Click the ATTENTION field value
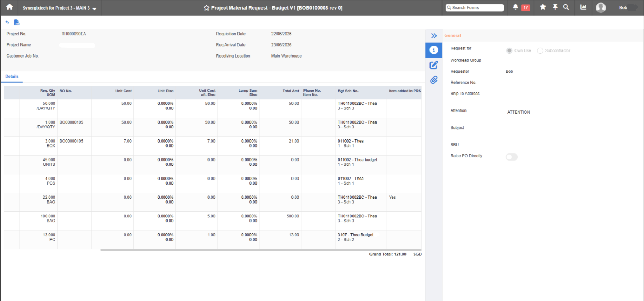The height and width of the screenshot is (301, 644). pyautogui.click(x=518, y=112)
